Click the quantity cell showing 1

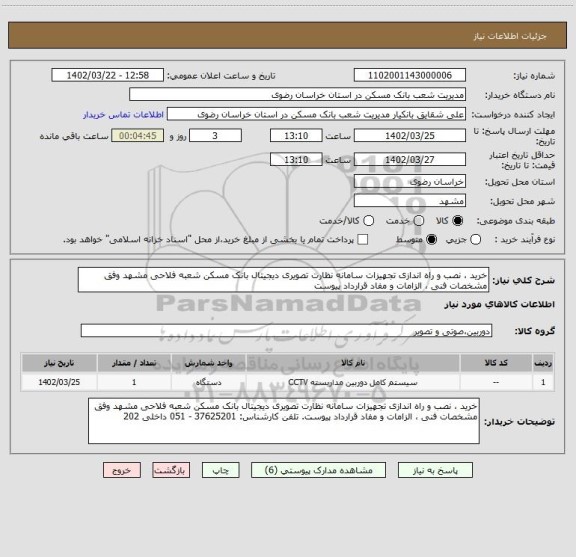pyautogui.click(x=134, y=382)
